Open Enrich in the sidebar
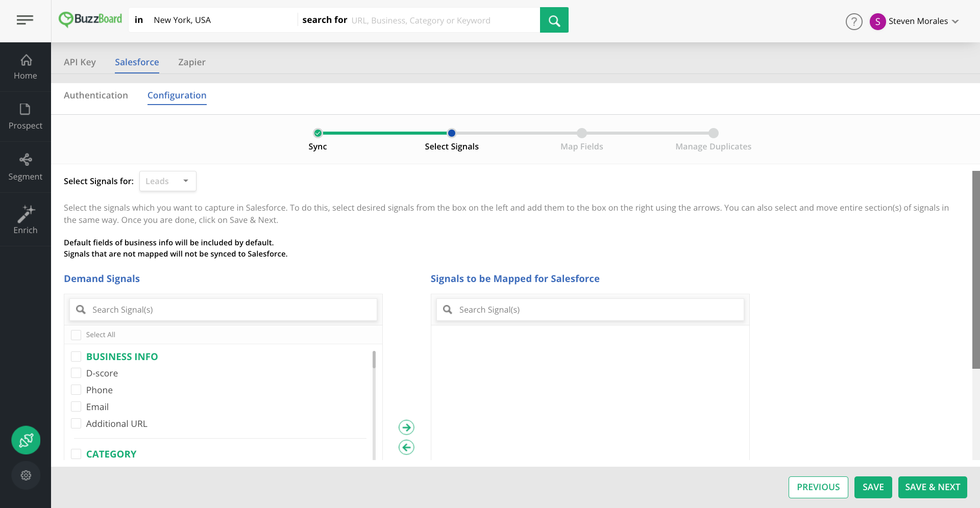The image size is (980, 508). [26, 220]
